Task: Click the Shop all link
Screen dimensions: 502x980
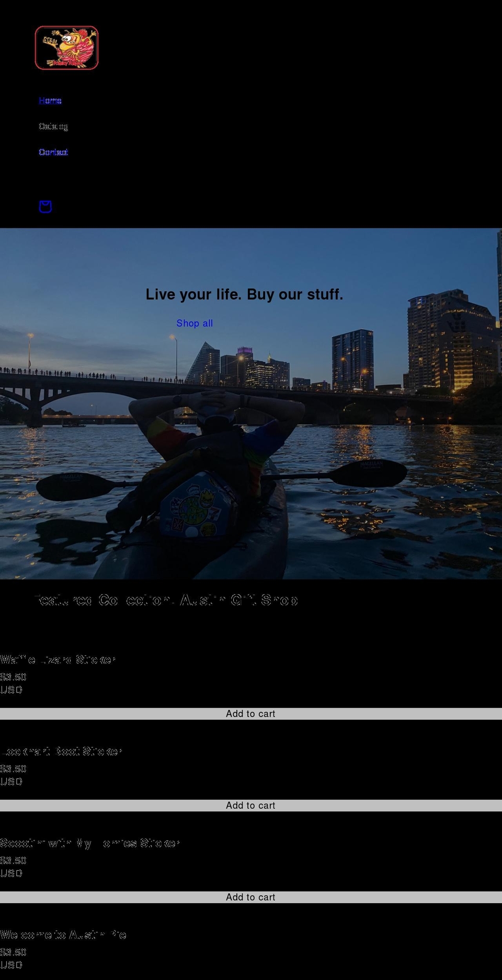Action: 195,323
